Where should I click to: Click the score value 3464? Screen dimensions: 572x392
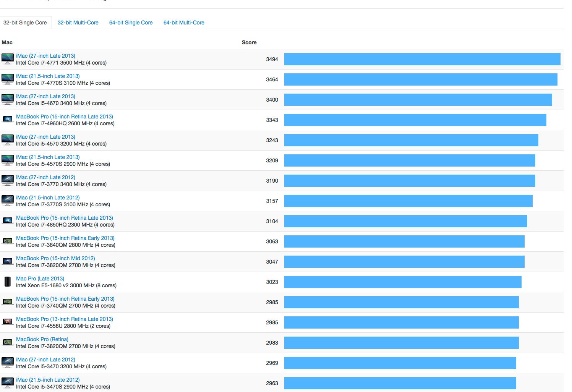click(272, 79)
